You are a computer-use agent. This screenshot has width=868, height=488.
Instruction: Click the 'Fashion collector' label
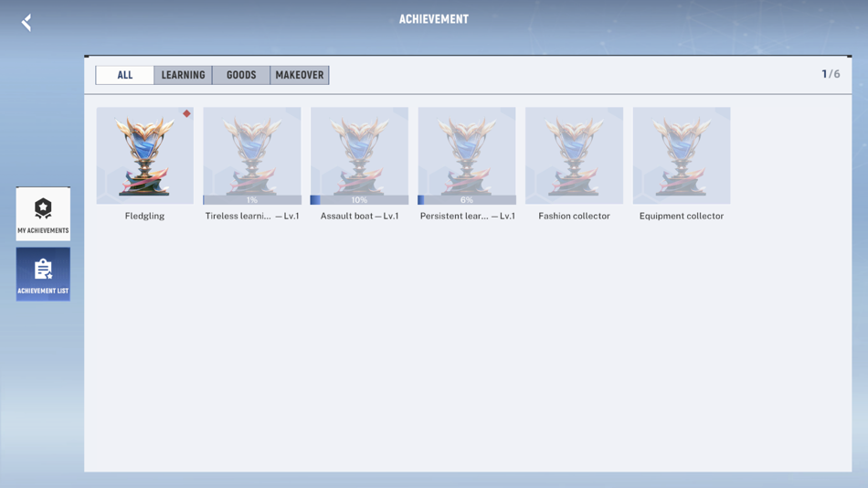(574, 216)
